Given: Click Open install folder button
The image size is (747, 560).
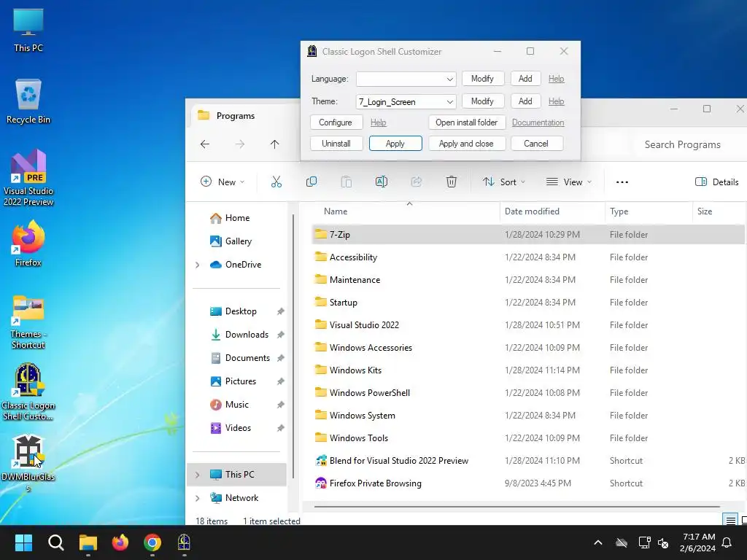Looking at the screenshot, I should (x=467, y=122).
